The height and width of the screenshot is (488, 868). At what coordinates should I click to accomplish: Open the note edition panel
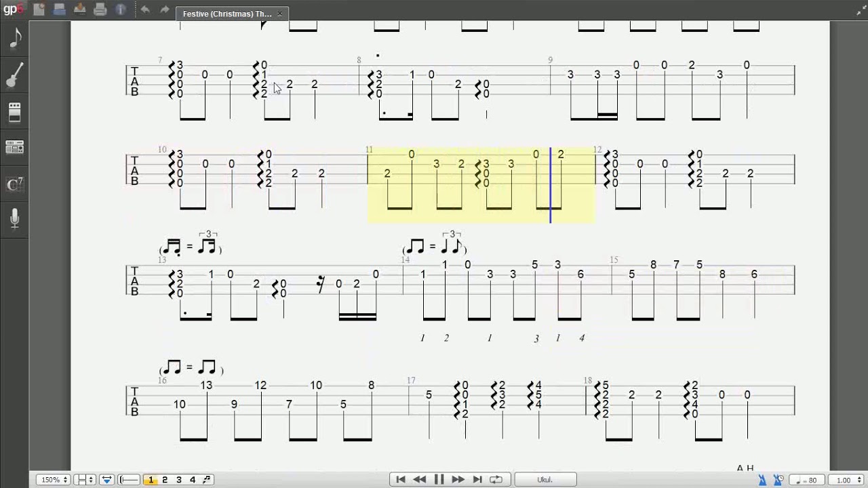pyautogui.click(x=15, y=39)
